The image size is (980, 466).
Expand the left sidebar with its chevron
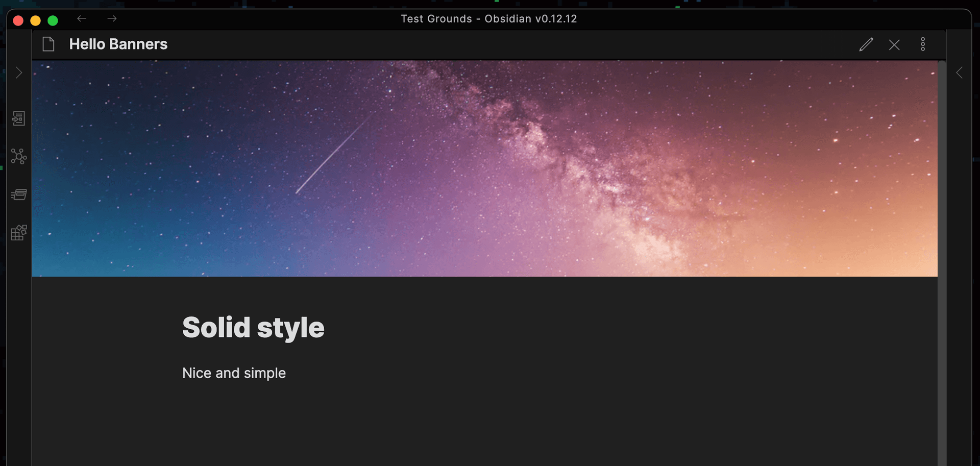pyautogui.click(x=18, y=72)
